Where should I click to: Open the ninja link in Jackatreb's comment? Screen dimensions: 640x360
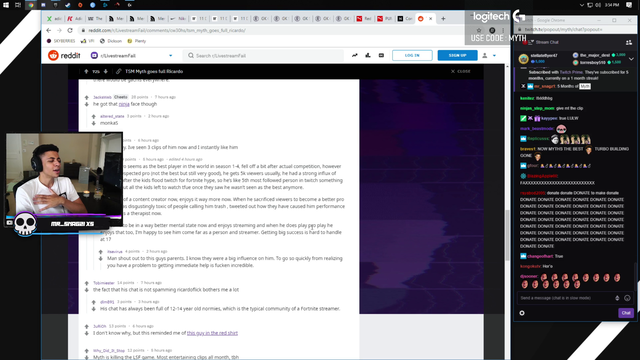124,104
